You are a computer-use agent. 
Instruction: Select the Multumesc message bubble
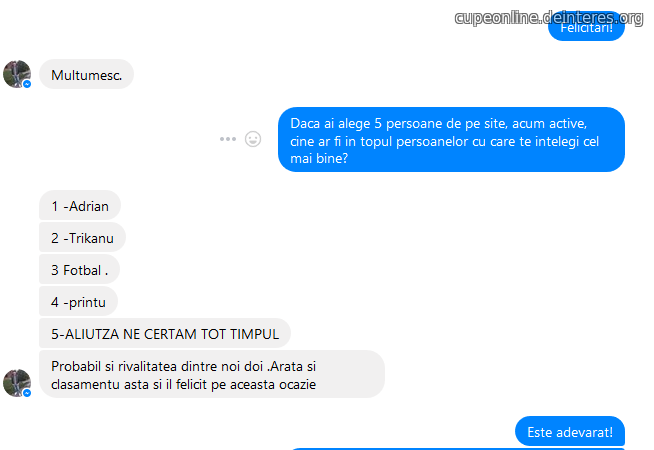coord(86,74)
